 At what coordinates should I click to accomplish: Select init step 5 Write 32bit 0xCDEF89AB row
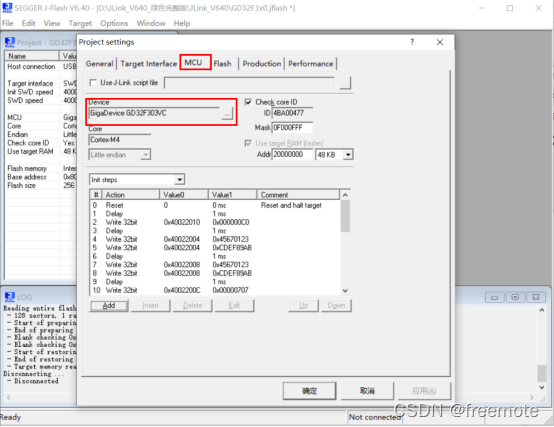tap(215, 248)
